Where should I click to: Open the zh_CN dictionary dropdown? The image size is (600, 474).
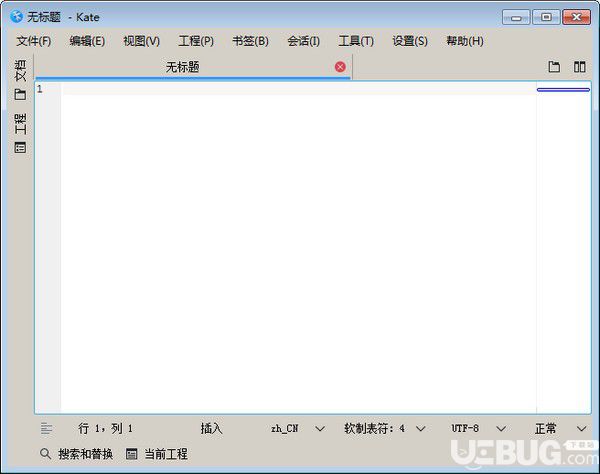(x=298, y=428)
